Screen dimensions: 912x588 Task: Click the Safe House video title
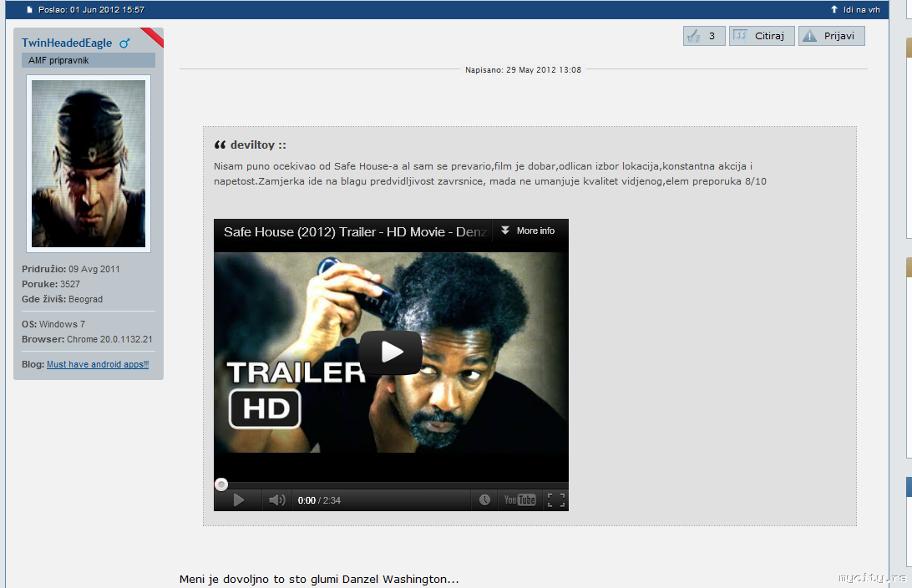(x=356, y=232)
